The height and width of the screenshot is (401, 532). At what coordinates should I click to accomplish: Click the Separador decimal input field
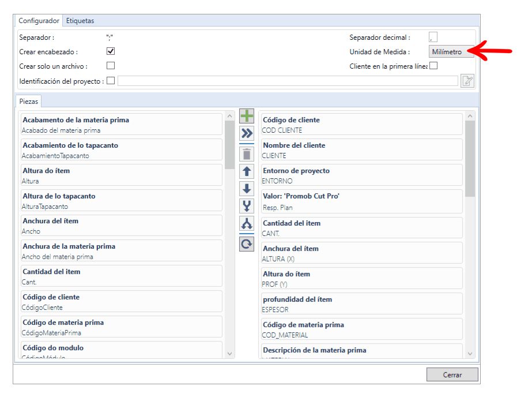[x=433, y=37]
